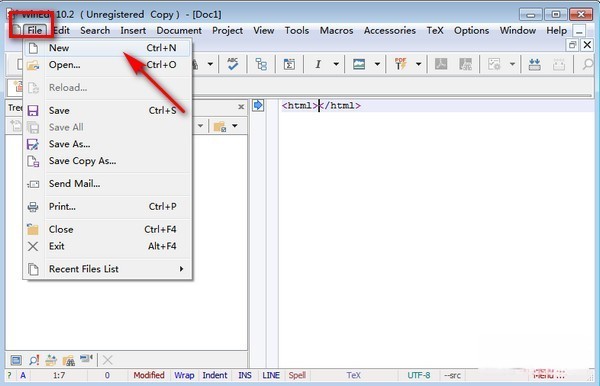600x386 pixels.
Task: Click the spell check ABC toolbar icon
Action: [232, 64]
